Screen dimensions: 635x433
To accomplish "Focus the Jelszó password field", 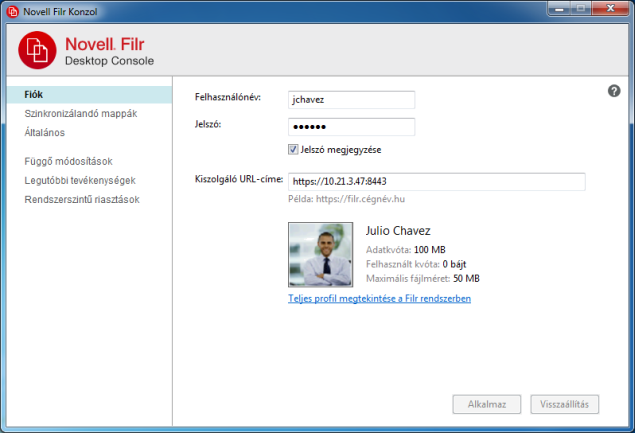I will point(352,127).
